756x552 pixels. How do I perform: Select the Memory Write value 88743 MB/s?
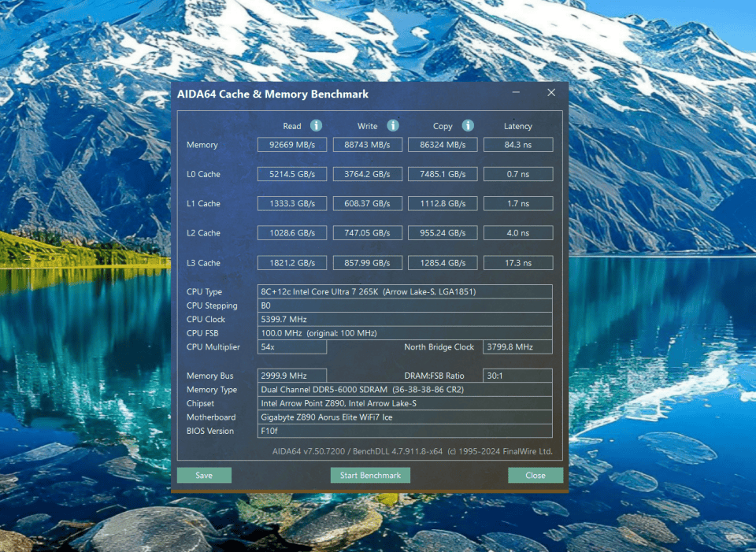368,145
